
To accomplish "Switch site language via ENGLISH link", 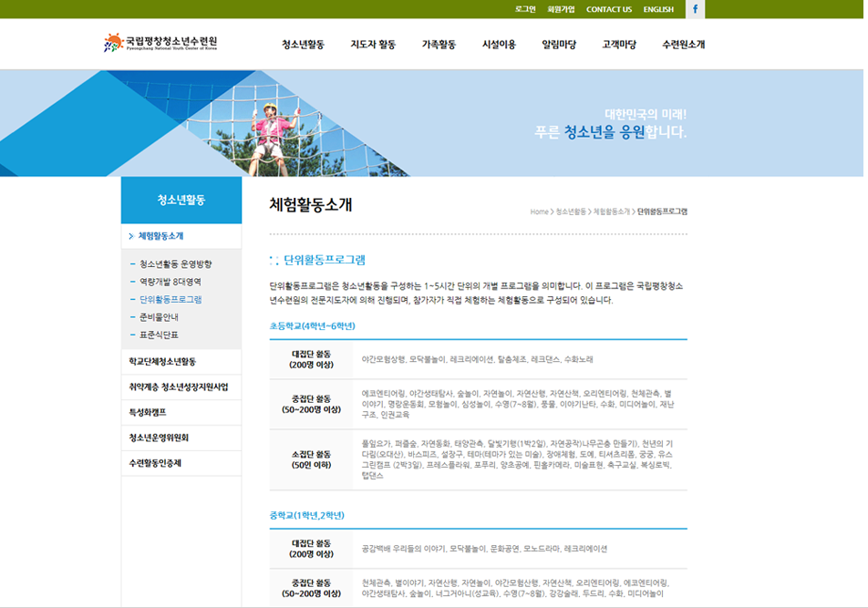I will [658, 9].
